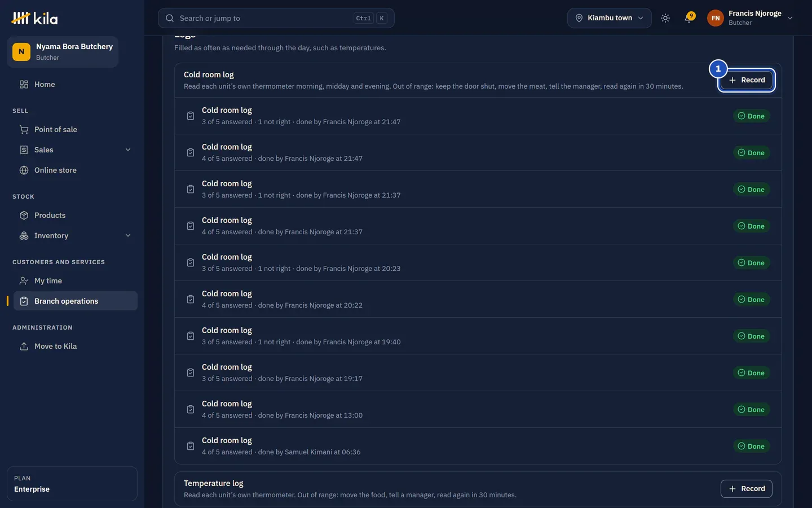The image size is (812, 508).
Task: Open the Nyama Bora Butchery business card
Action: (63, 52)
